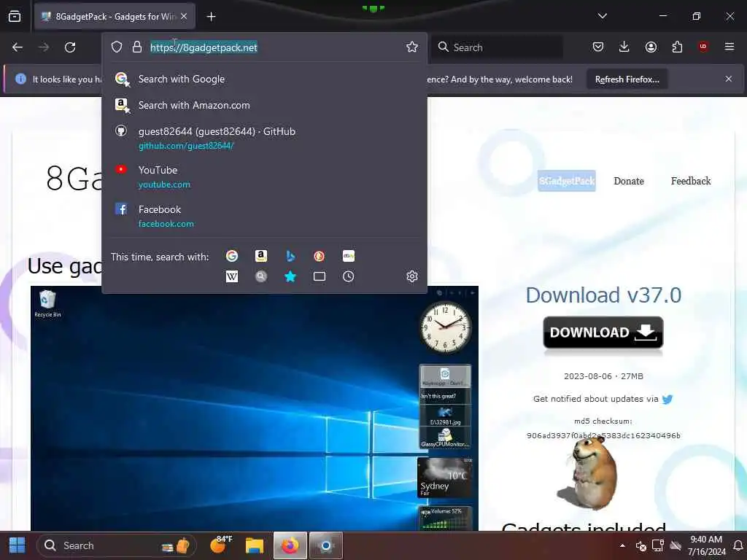747x560 pixels.
Task: Select the 8GadgetPack browser tab
Action: point(115,17)
